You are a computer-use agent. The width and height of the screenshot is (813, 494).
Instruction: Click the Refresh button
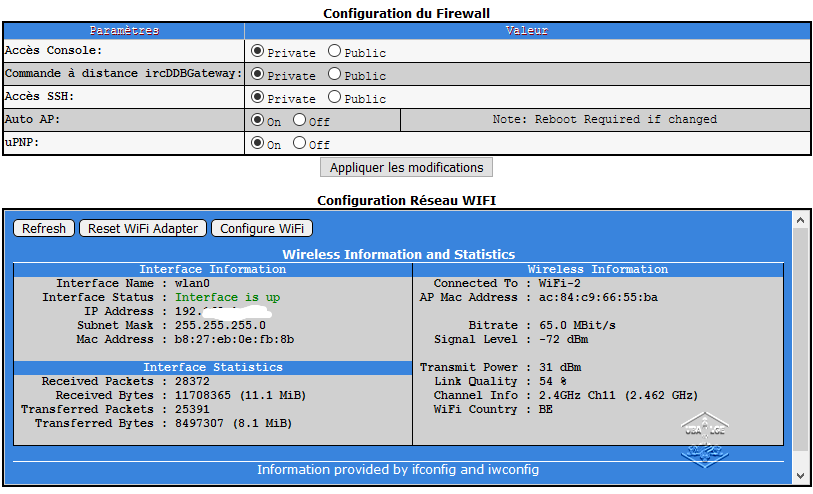44,229
